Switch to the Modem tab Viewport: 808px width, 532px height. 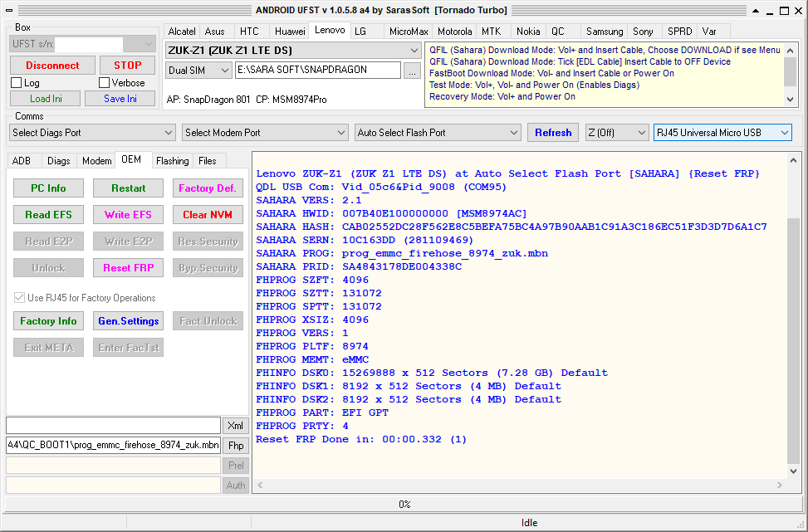click(x=97, y=161)
